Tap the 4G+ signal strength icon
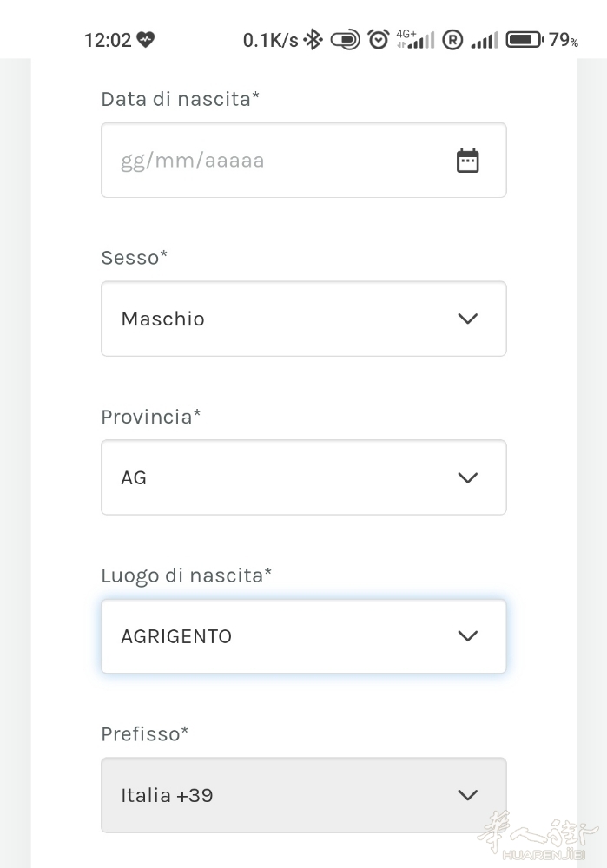 tap(415, 39)
